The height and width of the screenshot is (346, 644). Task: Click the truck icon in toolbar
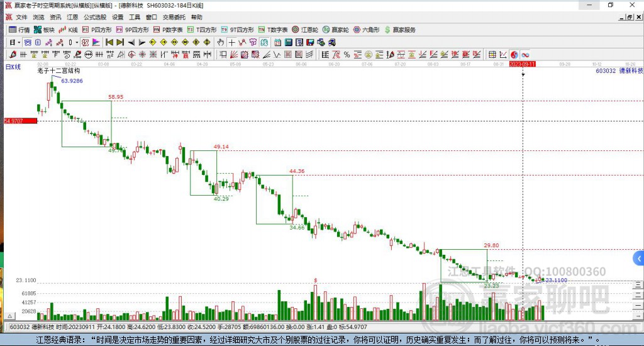[x=332, y=42]
